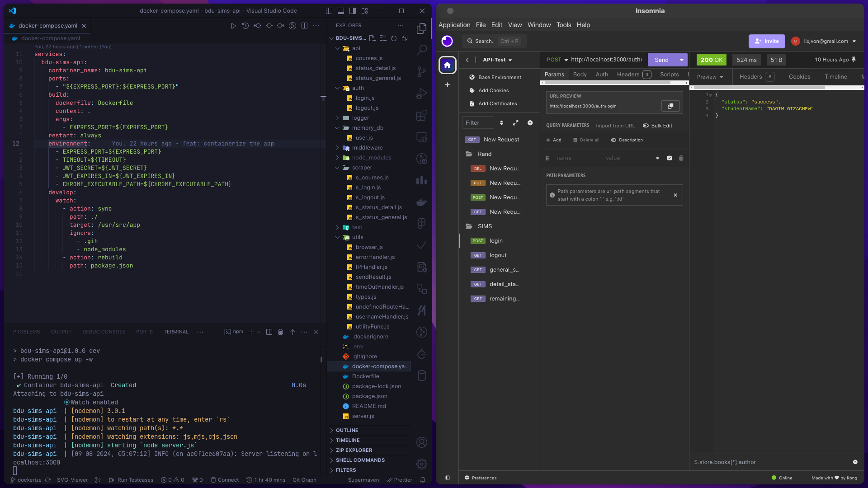The image size is (868, 488).
Task: Toggle VS Code primary side bar layout icon
Action: [x=329, y=11]
